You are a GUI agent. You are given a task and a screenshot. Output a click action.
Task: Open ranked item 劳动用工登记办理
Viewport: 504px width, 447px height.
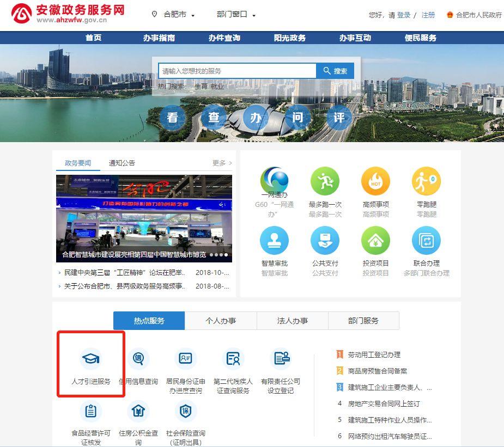(374, 355)
